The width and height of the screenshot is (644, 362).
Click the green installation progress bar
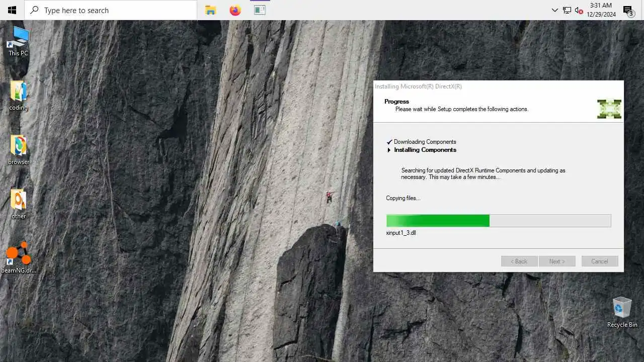tap(499, 220)
